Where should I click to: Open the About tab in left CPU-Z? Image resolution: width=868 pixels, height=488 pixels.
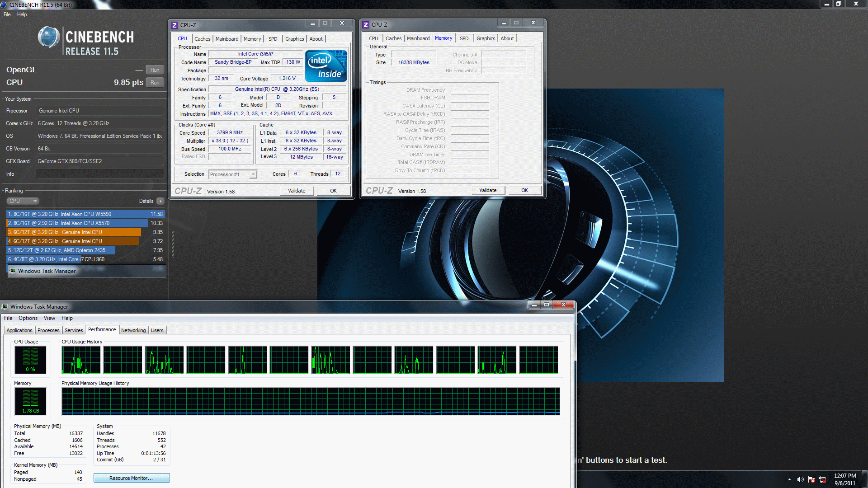coord(316,39)
